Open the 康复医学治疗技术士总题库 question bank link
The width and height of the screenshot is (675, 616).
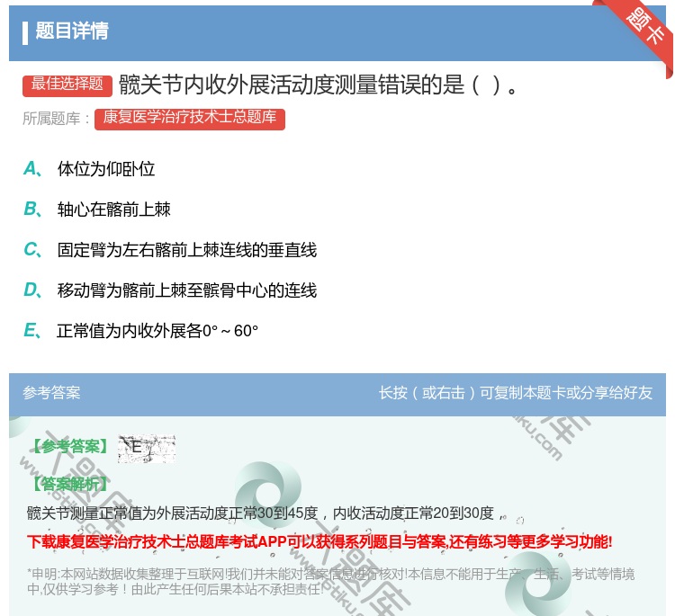click(x=190, y=118)
